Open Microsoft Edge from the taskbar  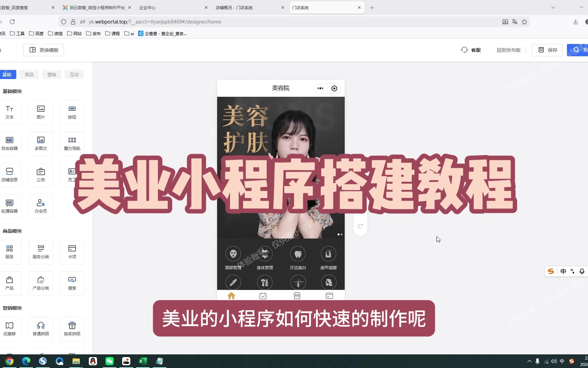tap(26, 361)
